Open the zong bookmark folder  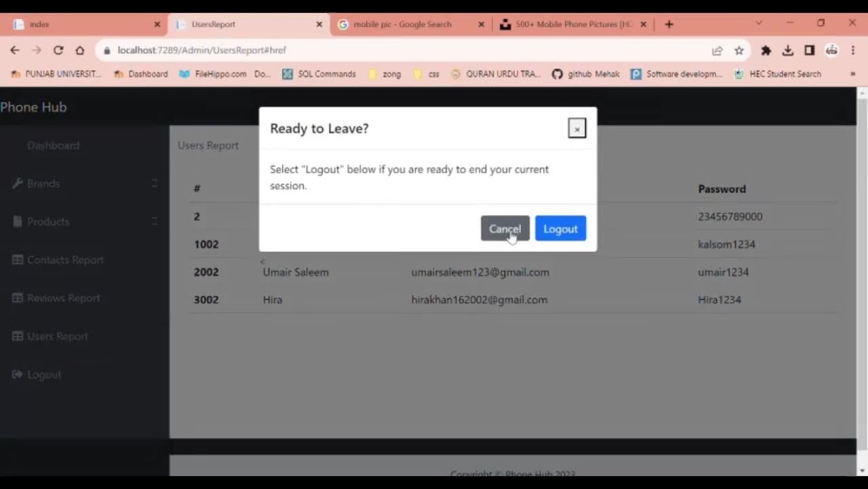[x=385, y=74]
